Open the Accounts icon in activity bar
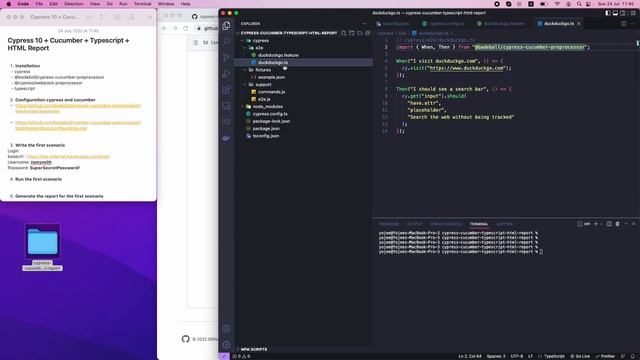The height and width of the screenshot is (360, 640). (x=227, y=329)
